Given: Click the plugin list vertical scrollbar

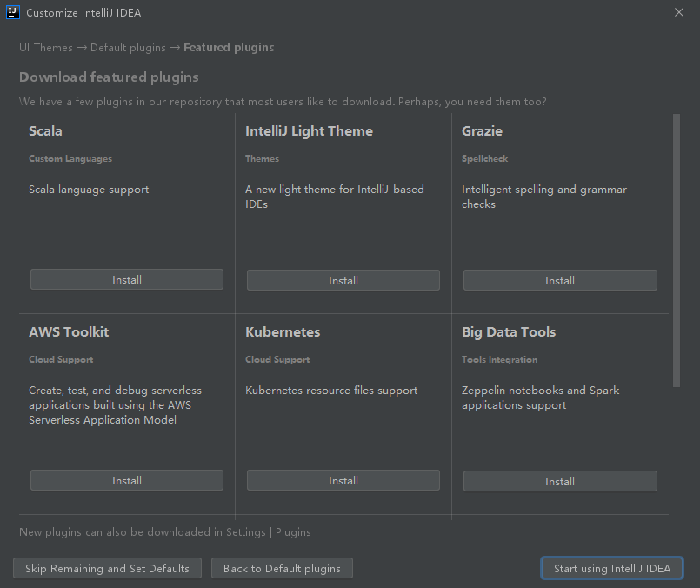Looking at the screenshot, I should click(x=677, y=251).
